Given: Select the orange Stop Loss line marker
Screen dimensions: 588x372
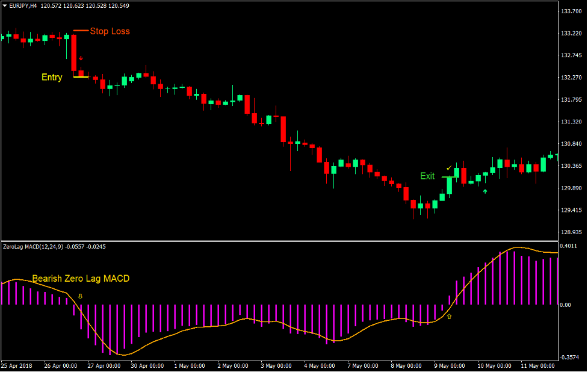Looking at the screenshot, I should [81, 31].
